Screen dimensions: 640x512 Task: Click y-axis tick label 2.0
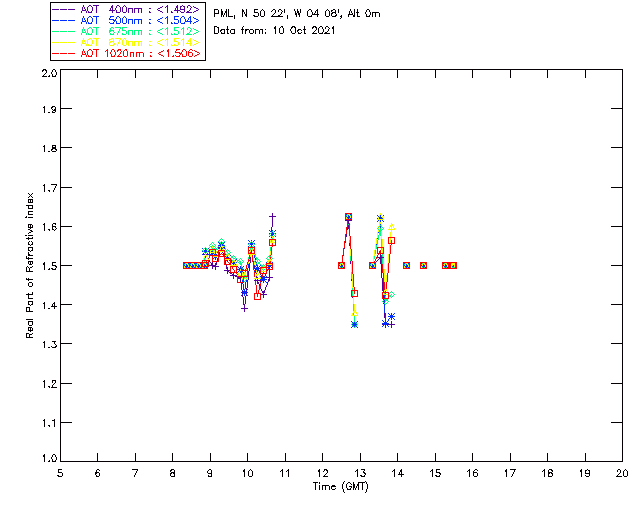49,73
